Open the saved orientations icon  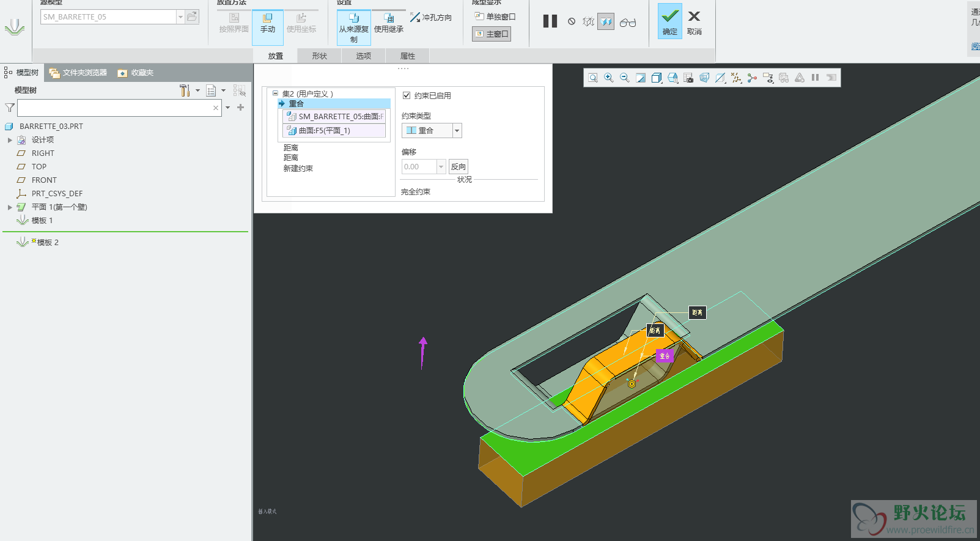pos(672,78)
